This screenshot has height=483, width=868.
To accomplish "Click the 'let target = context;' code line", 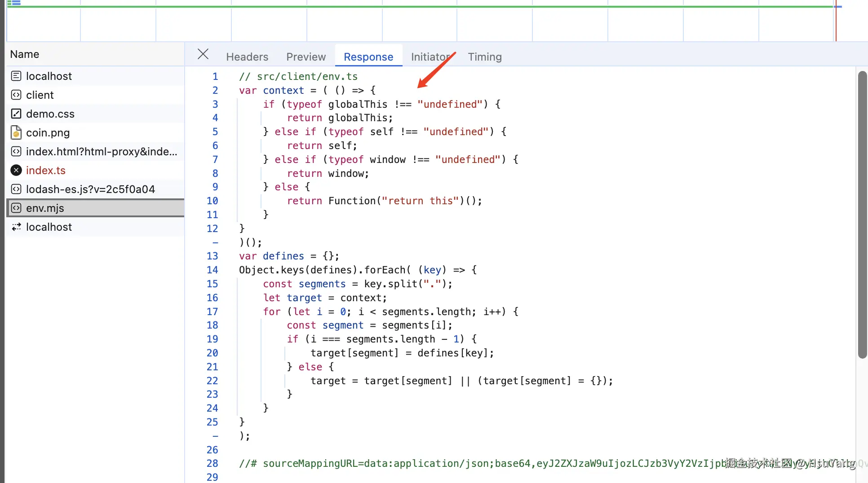I will tap(325, 298).
